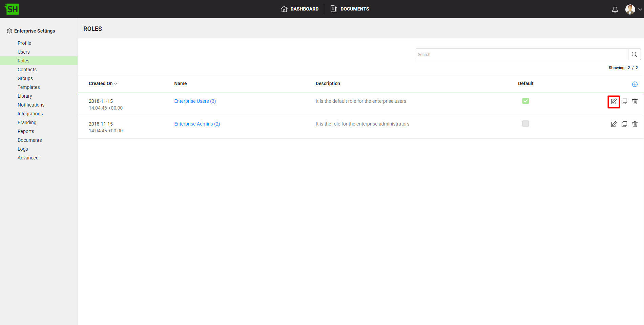Edit the Enterprise Admins role
The image size is (644, 325).
pyautogui.click(x=614, y=124)
